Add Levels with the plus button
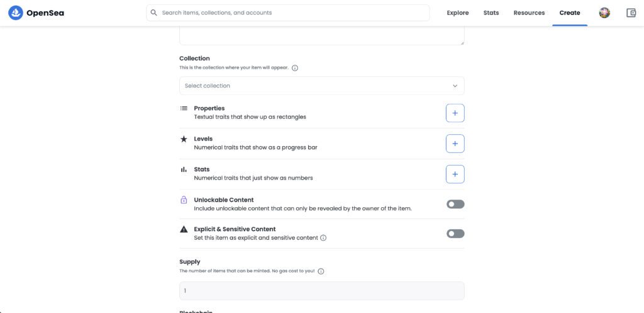Viewport: 644px width, 313px height. 455,144
